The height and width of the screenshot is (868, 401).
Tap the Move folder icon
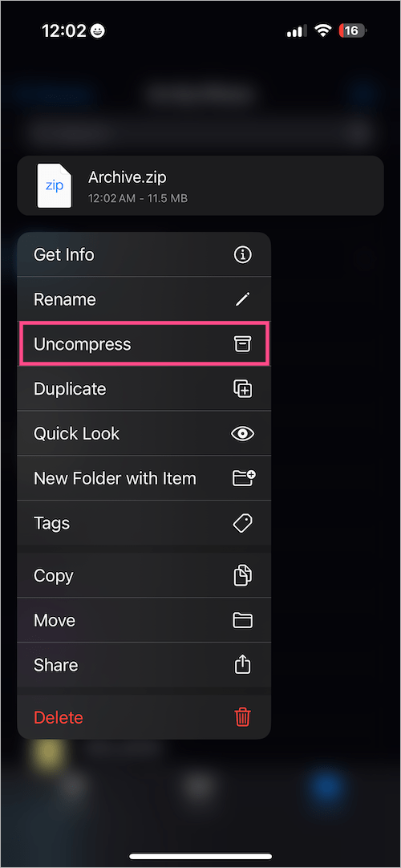(x=242, y=621)
